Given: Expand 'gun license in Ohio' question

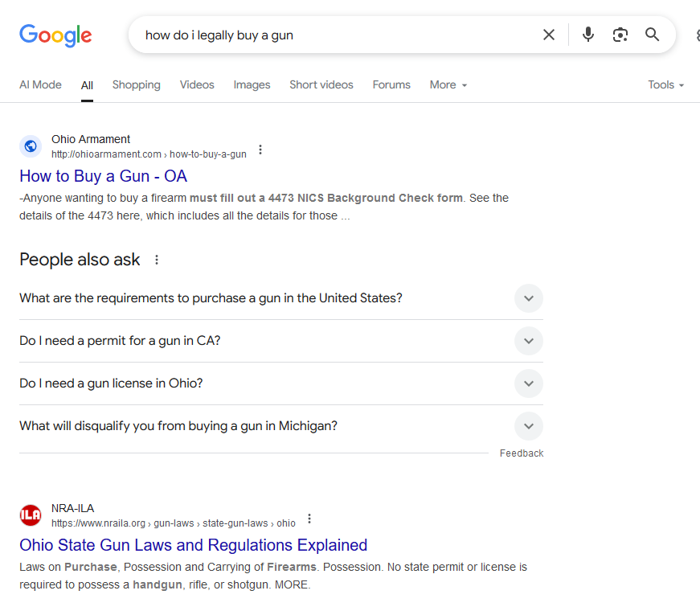Looking at the screenshot, I should click(280, 383).
